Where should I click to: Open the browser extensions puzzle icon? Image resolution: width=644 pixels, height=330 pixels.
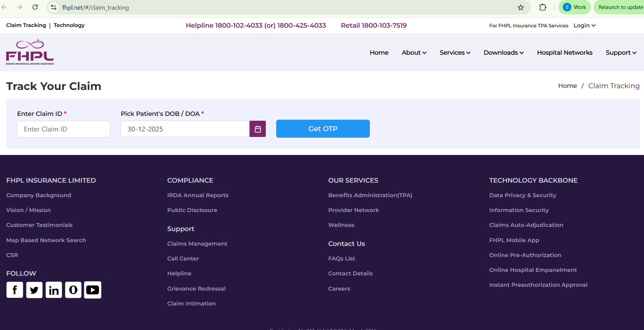(542, 7)
